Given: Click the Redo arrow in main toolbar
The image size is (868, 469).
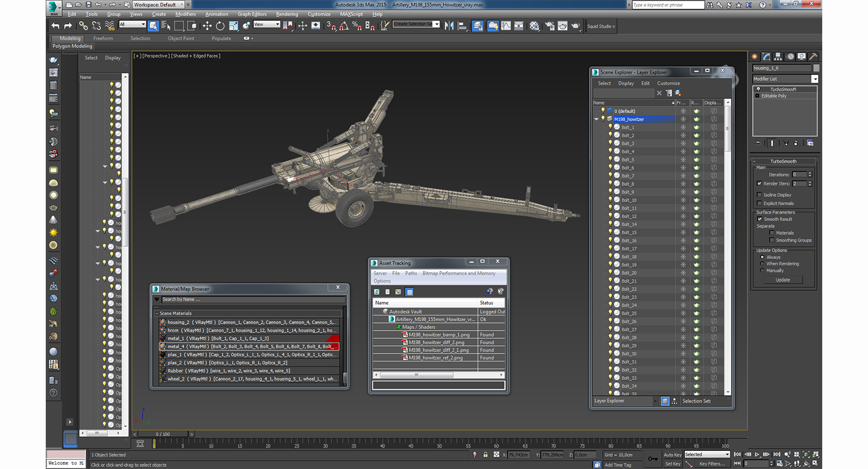Looking at the screenshot, I should (67, 26).
